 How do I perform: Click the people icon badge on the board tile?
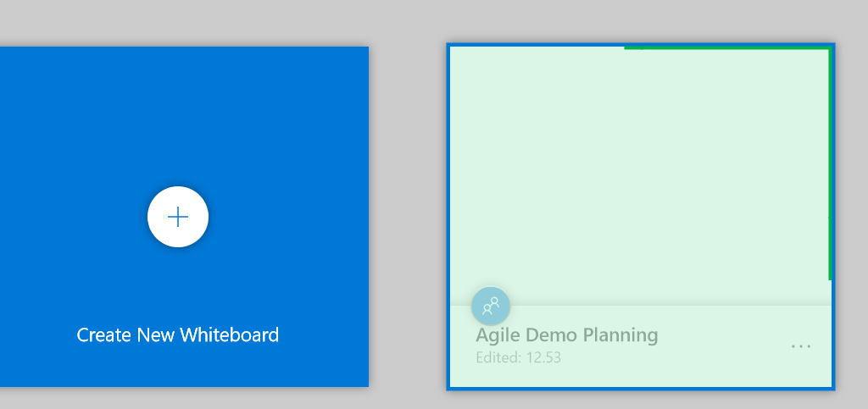(x=491, y=306)
